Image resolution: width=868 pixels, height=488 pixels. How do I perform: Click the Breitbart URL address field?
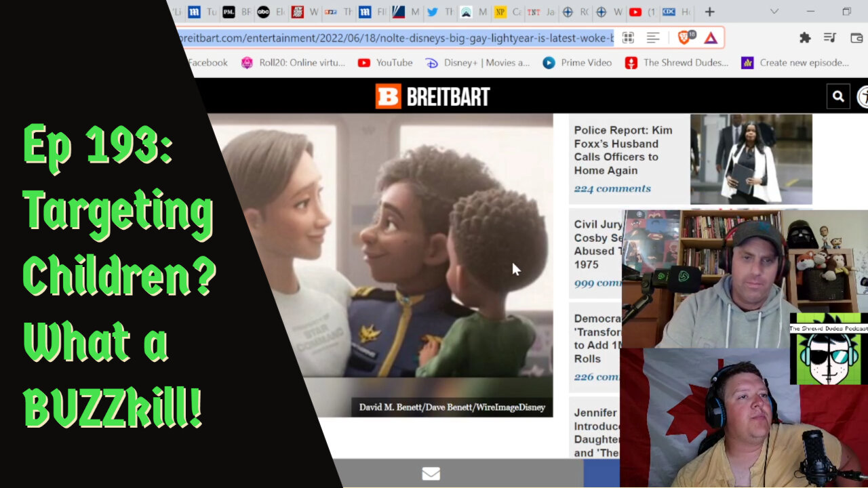pyautogui.click(x=396, y=38)
